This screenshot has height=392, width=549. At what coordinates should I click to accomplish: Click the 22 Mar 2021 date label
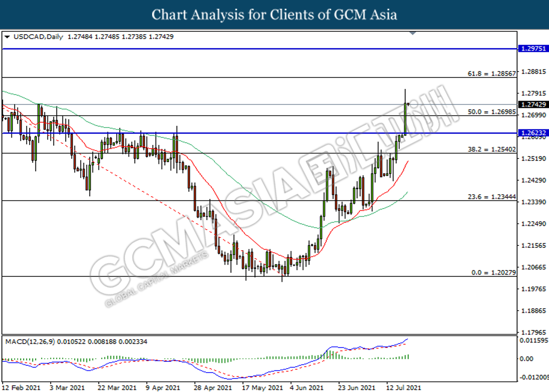[x=117, y=388]
